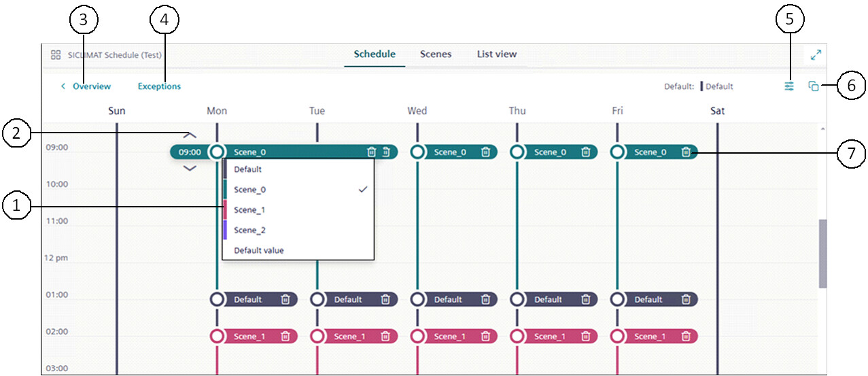Screen dimensions: 868x376
Task: Increase time with the up chevron
Action: coord(190,135)
